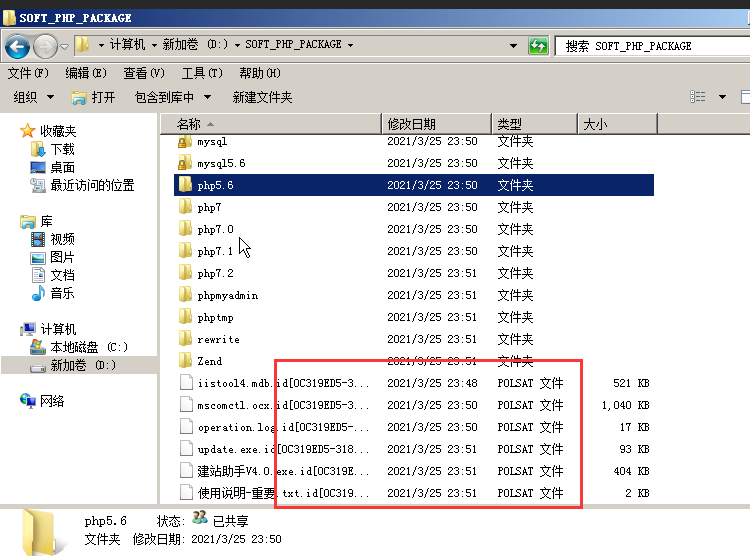This screenshot has height=556, width=750.
Task: Click the New folder (新建文件夹) button
Action: click(x=262, y=97)
